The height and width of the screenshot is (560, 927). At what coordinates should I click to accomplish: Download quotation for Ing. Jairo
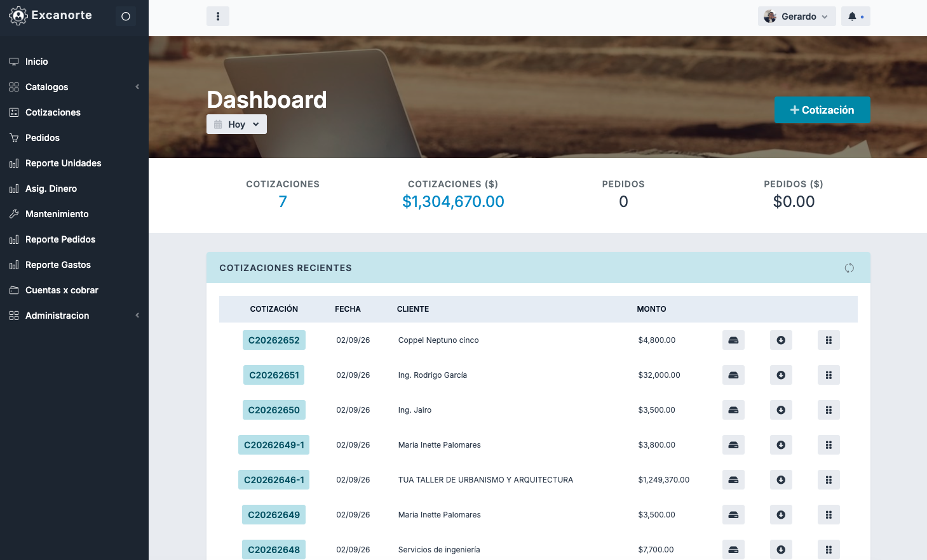pos(781,410)
